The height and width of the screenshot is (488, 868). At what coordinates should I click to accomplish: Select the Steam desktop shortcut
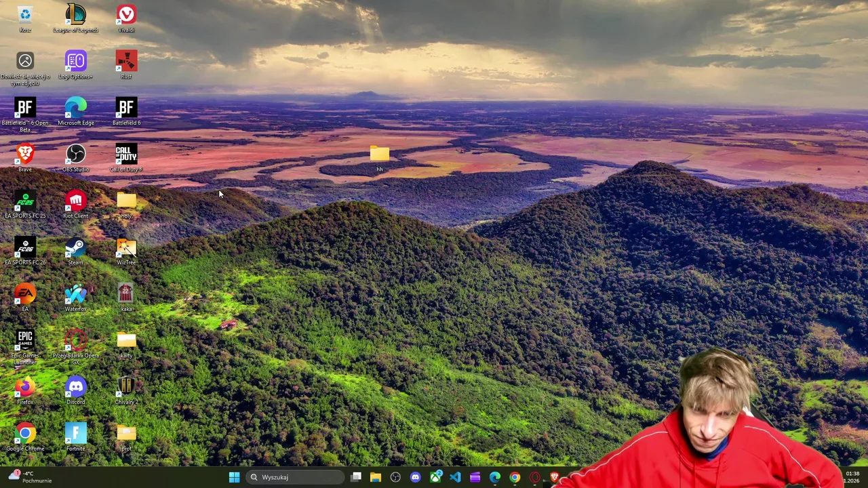[75, 251]
